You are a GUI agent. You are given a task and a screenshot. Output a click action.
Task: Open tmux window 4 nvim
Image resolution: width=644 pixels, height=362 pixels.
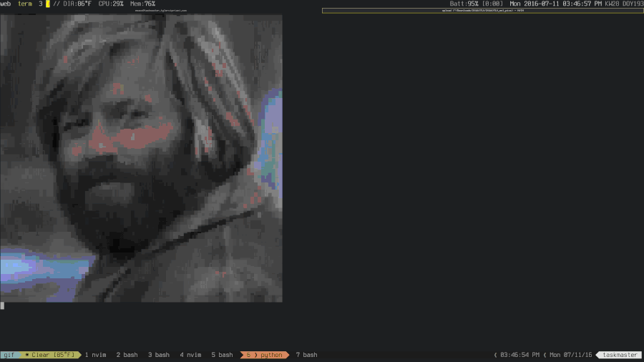[190, 355]
